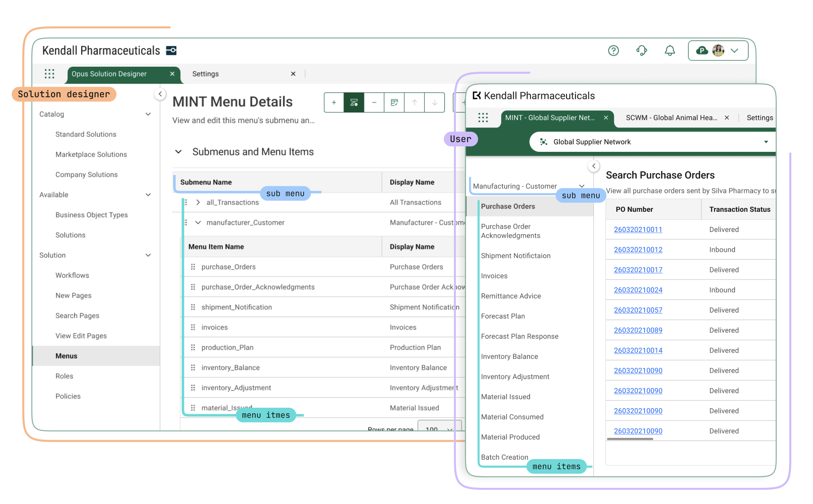The height and width of the screenshot is (504, 813).
Task: Click the drag handle for inventory_Adjustment row
Action: (x=193, y=388)
